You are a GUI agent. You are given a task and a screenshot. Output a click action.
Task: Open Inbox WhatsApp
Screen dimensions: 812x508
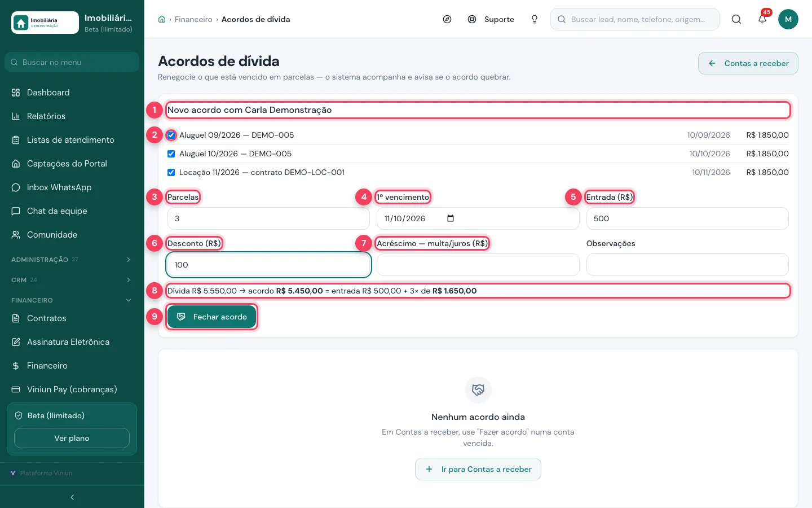72,187
